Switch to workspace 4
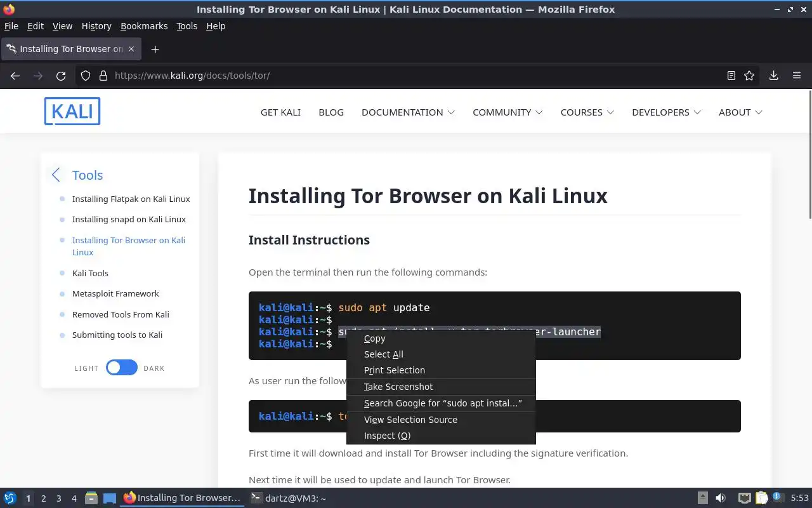This screenshot has width=812, height=508. tap(74, 498)
